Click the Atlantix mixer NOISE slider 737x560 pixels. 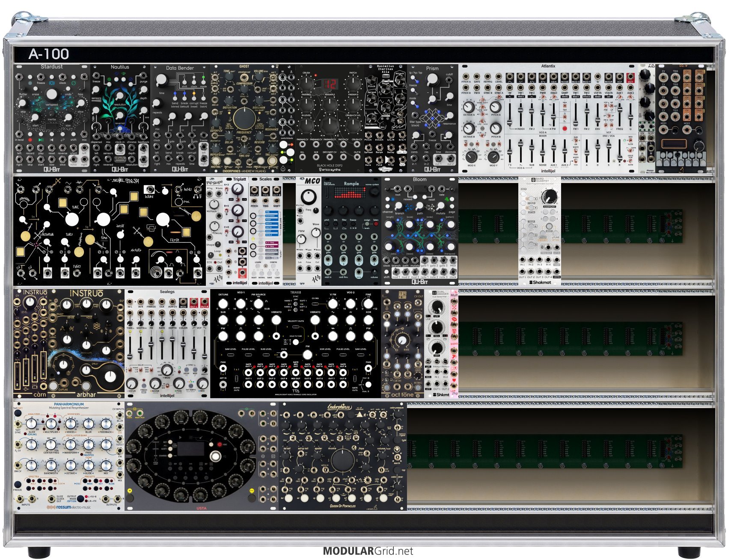tap(543, 151)
